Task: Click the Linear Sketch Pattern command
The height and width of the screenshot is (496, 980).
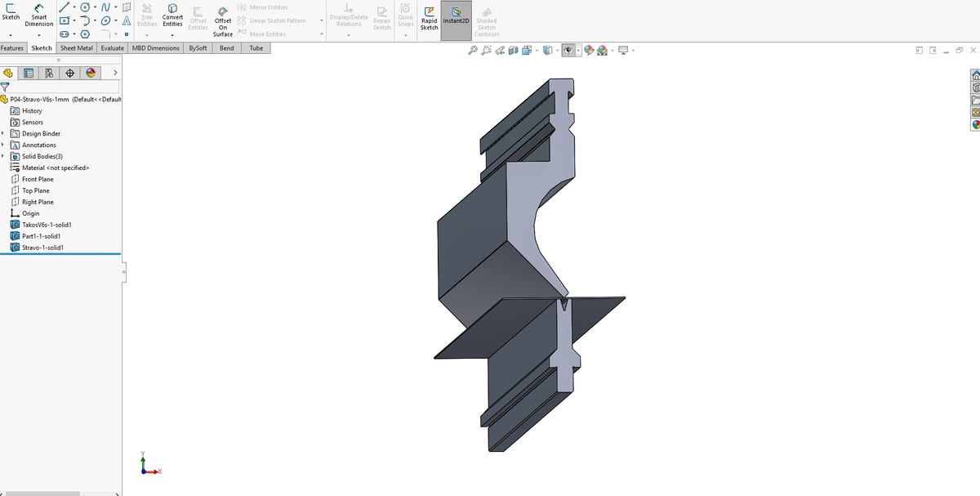Action: pyautogui.click(x=271, y=20)
